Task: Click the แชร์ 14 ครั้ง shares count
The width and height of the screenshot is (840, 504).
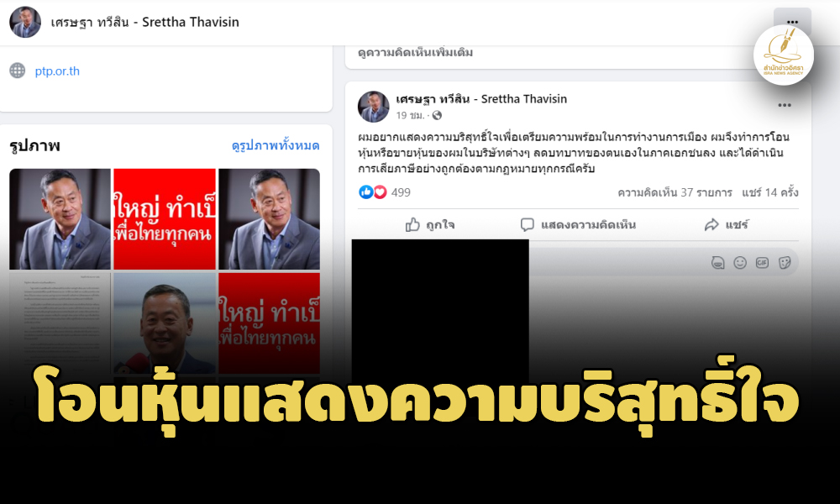Action: [769, 192]
